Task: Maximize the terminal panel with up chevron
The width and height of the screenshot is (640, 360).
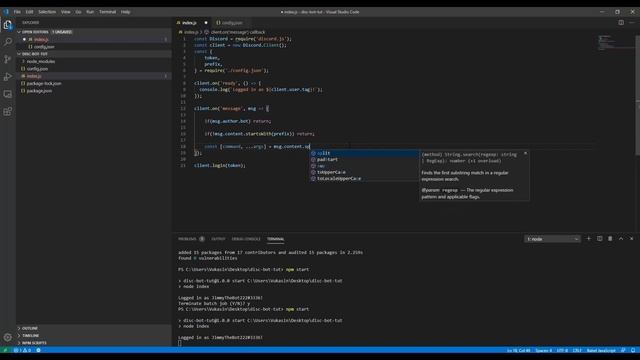Action: (x=621, y=239)
